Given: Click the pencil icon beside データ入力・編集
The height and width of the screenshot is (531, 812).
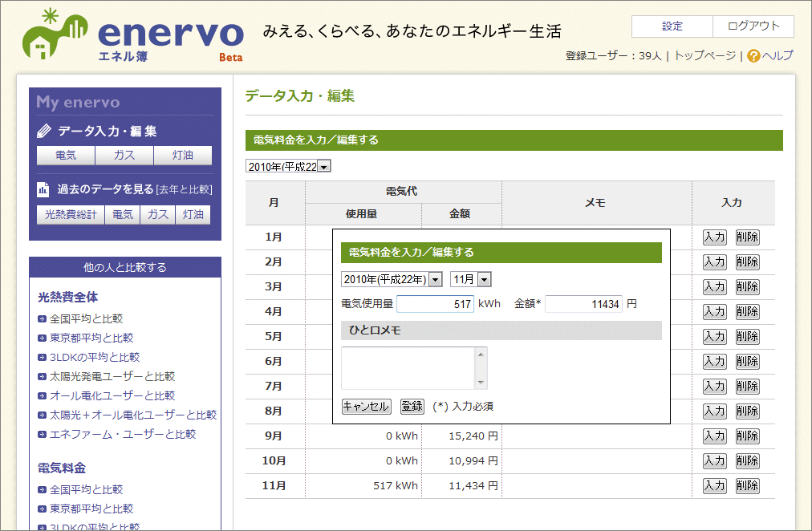Looking at the screenshot, I should click(x=44, y=131).
